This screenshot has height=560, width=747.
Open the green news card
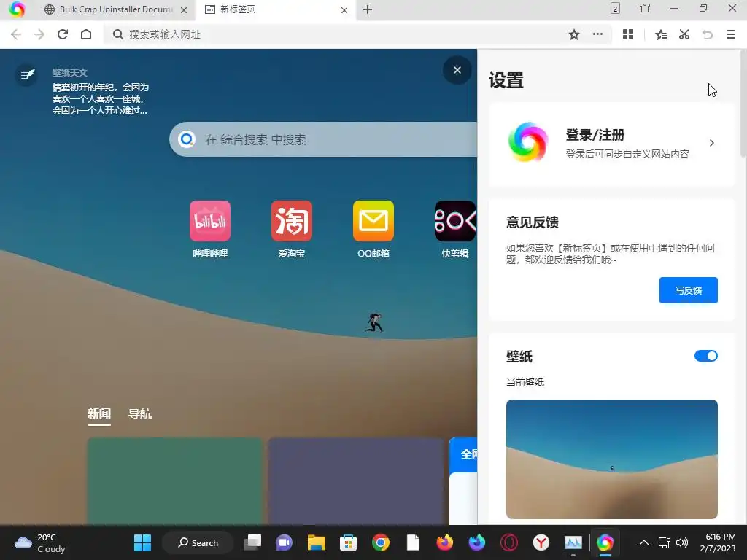(x=175, y=481)
